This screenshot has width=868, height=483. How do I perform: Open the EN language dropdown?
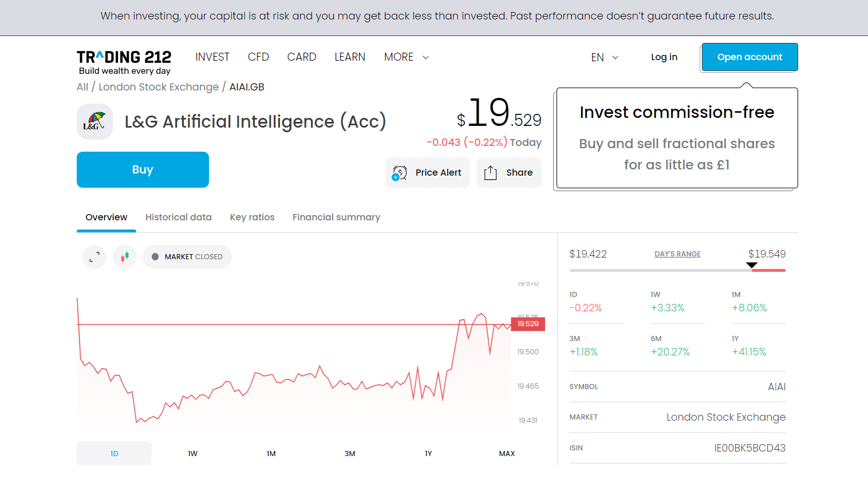pyautogui.click(x=605, y=57)
